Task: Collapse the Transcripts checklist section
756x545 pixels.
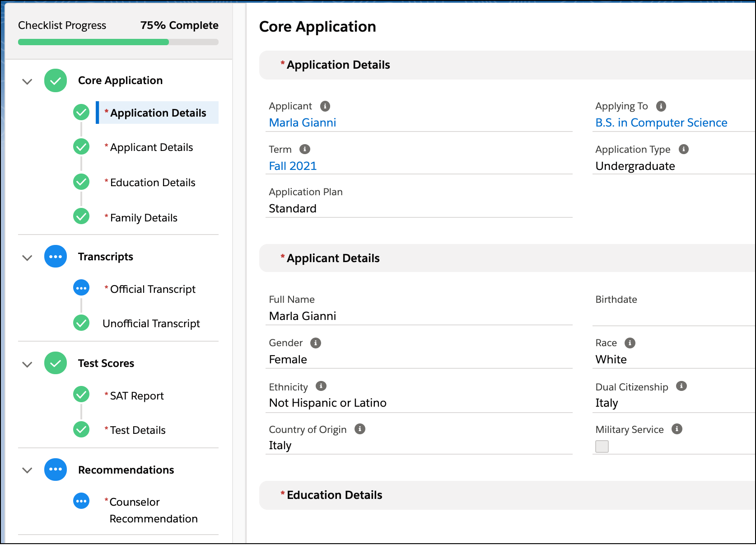Action: 27,258
